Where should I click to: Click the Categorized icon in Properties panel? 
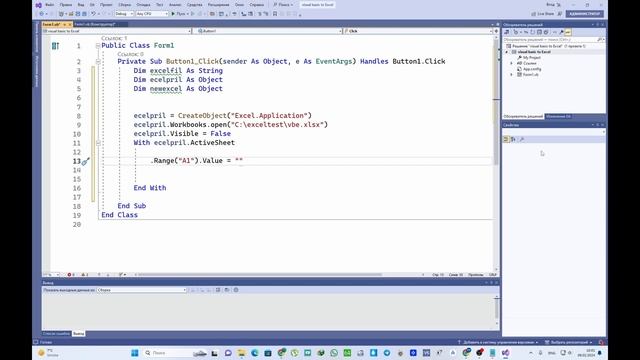click(507, 140)
